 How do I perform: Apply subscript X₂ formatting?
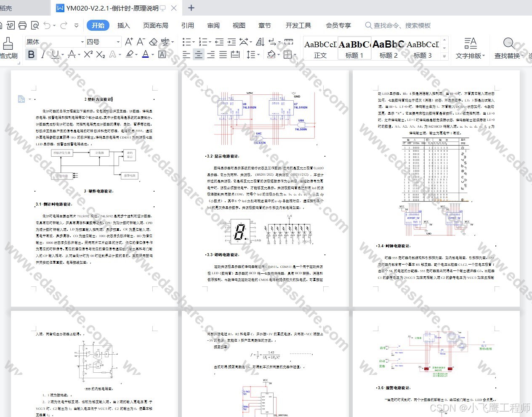click(100, 54)
